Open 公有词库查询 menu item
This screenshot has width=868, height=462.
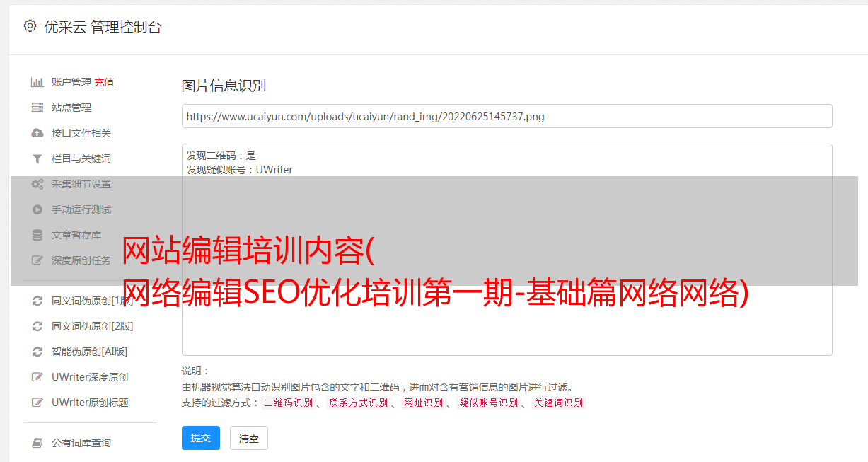(x=81, y=443)
